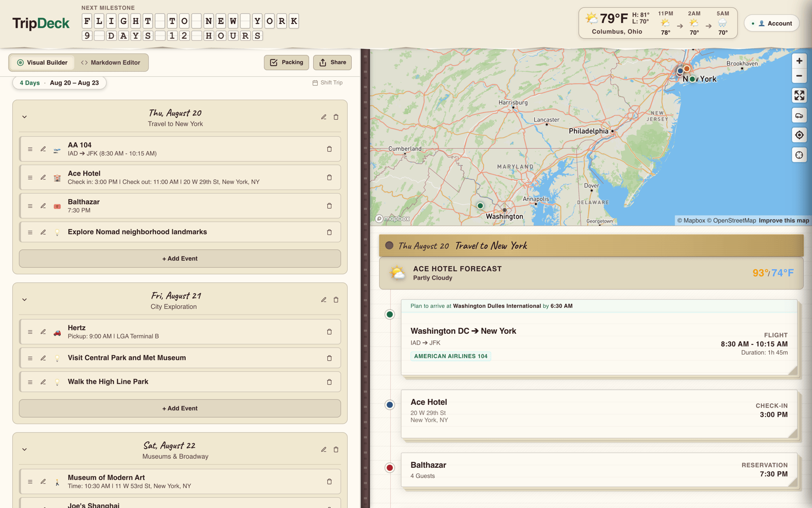The height and width of the screenshot is (508, 812).
Task: Edit the Walk the High Line Park event
Action: click(x=43, y=382)
